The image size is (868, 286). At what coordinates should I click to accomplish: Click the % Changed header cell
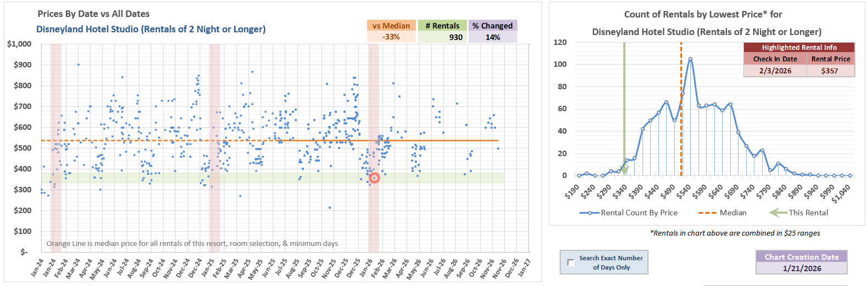(492, 26)
